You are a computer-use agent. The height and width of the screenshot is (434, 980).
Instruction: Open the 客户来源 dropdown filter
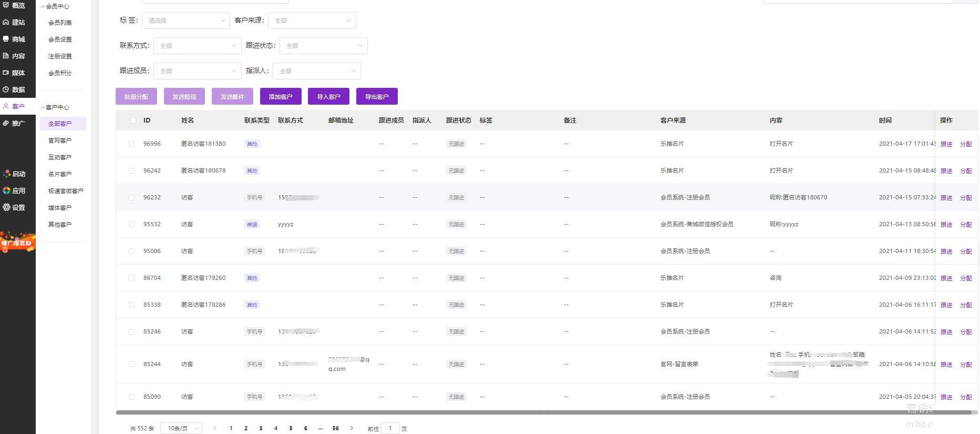[x=312, y=21]
